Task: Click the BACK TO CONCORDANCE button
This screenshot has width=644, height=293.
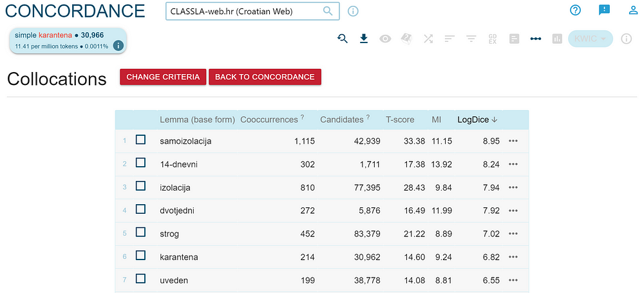Action: click(x=265, y=77)
